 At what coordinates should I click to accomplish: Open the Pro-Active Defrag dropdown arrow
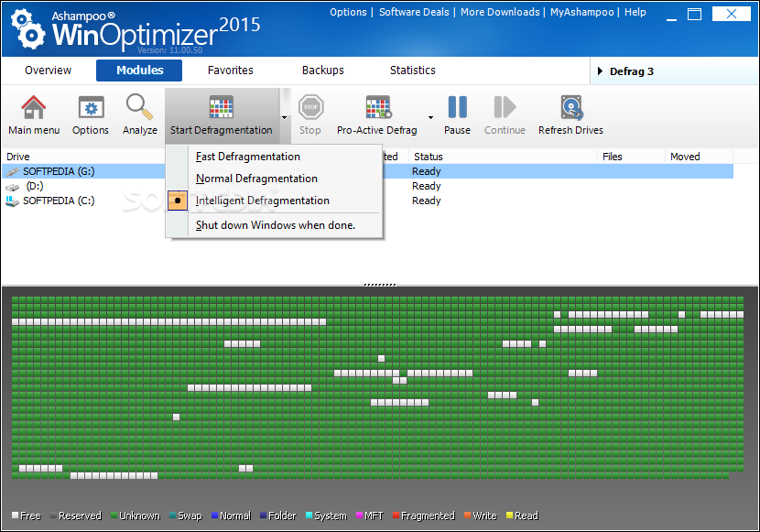pyautogui.click(x=430, y=117)
